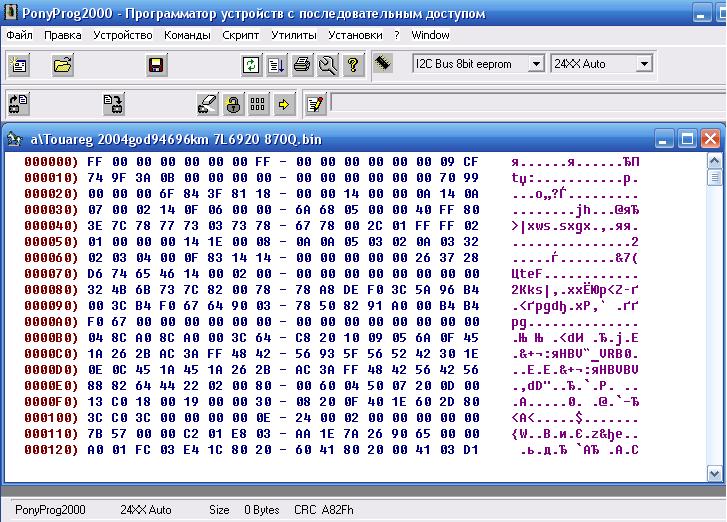This screenshot has height=522, width=727.
Task: Print using the printer icon
Action: coord(302,65)
